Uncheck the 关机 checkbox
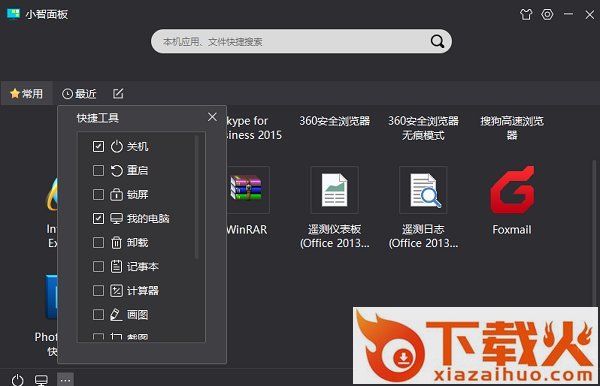The image size is (600, 386). (x=98, y=146)
